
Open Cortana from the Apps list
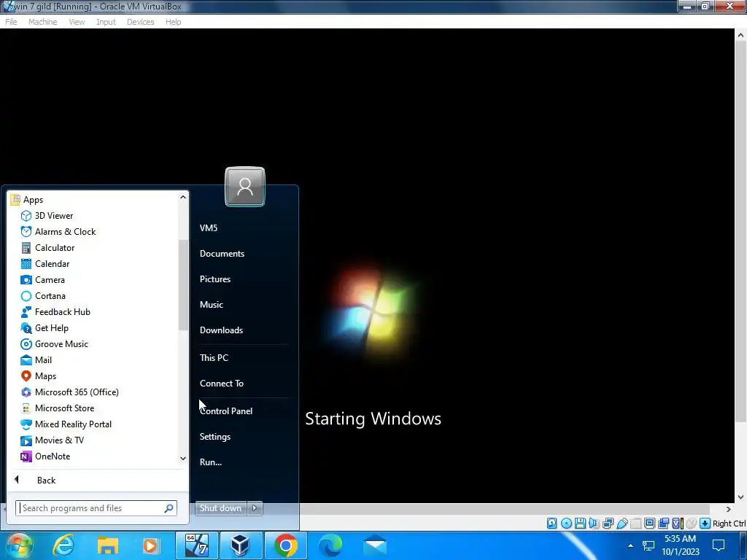tap(43, 296)
